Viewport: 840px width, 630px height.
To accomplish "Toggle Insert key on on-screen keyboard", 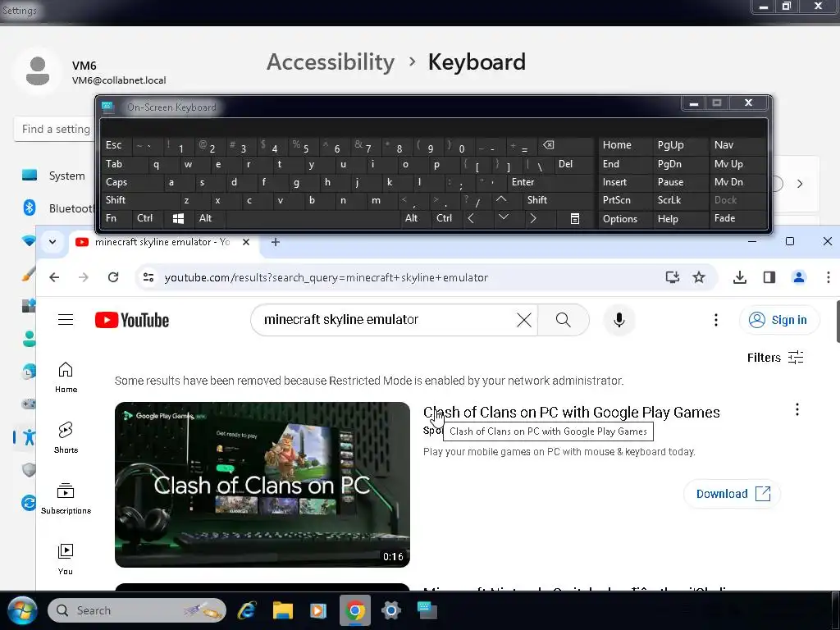I will point(614,182).
